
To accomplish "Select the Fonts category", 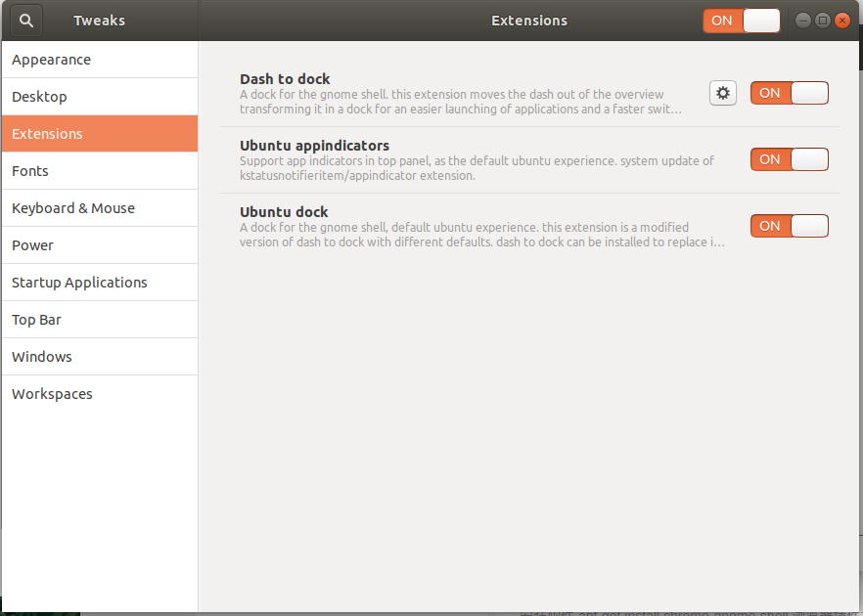I will [29, 171].
